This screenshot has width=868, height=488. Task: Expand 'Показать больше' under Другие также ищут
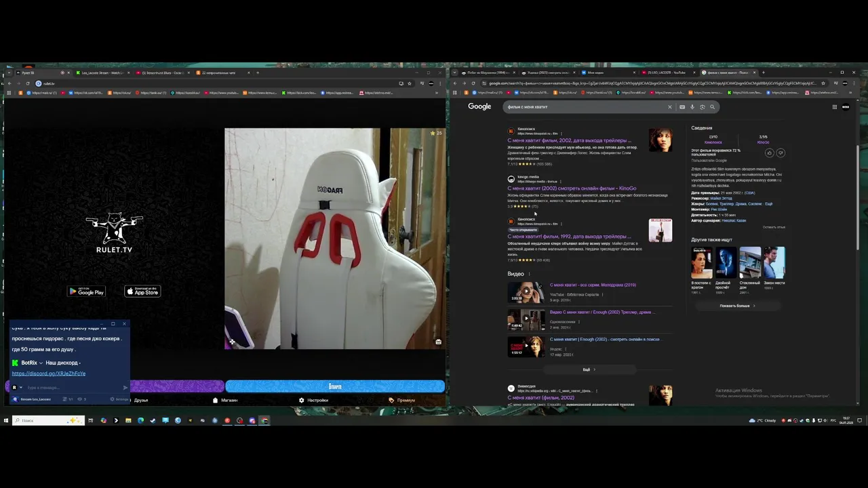737,306
